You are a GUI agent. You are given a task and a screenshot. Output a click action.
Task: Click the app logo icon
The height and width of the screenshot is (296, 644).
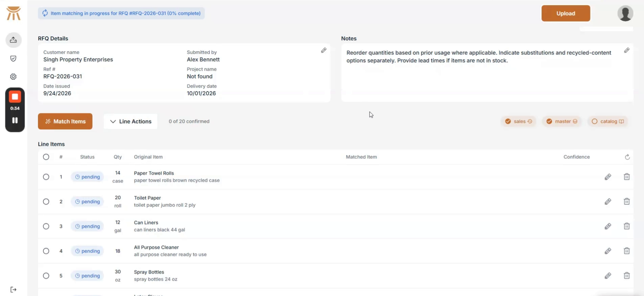14,13
